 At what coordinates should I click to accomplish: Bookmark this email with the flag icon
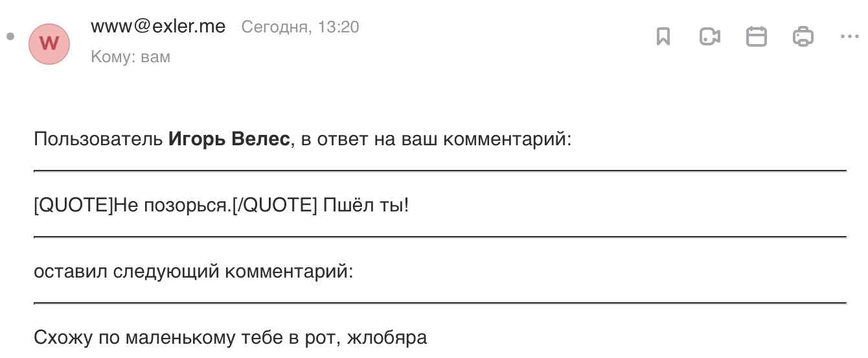(x=663, y=36)
